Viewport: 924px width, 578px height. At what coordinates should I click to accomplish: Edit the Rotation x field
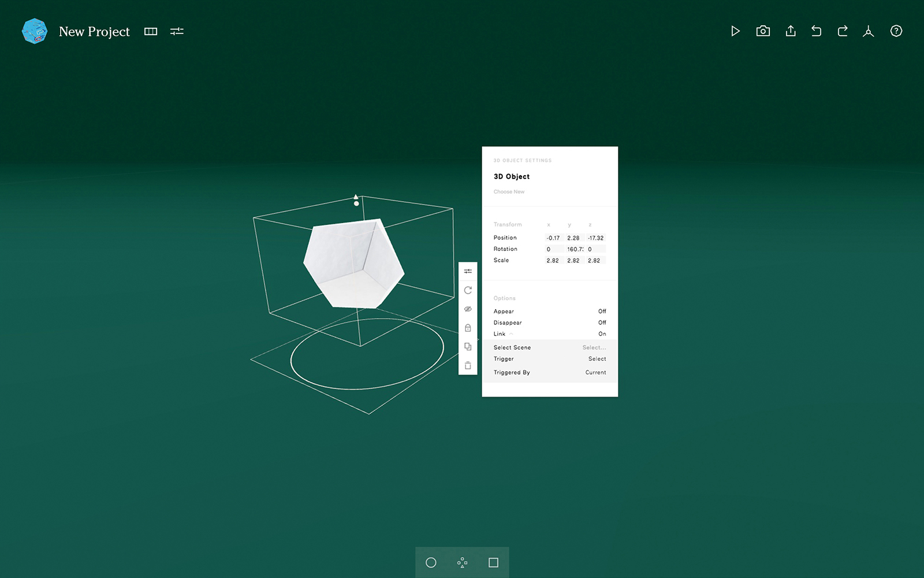click(x=554, y=249)
